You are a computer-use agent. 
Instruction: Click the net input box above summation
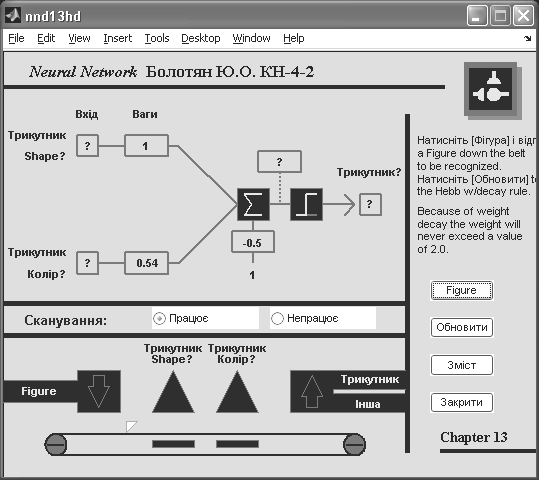point(279,161)
